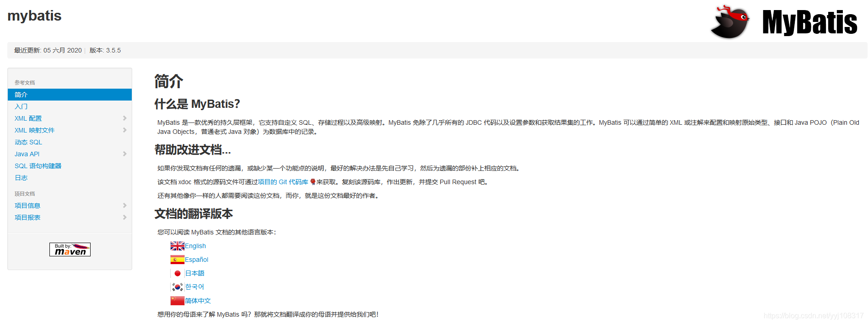The width and height of the screenshot is (868, 324).
Task: Expand the XML 配置 submenu arrow
Action: [x=124, y=118]
